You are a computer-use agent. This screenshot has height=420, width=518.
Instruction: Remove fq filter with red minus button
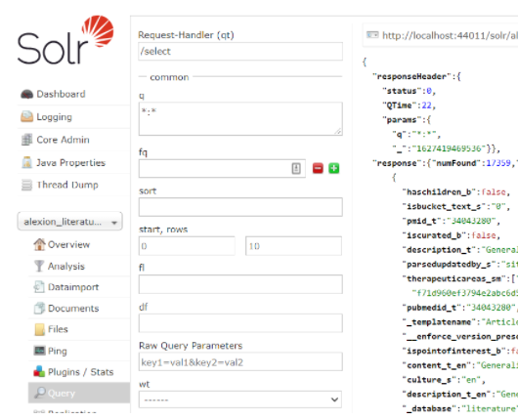[x=318, y=168]
